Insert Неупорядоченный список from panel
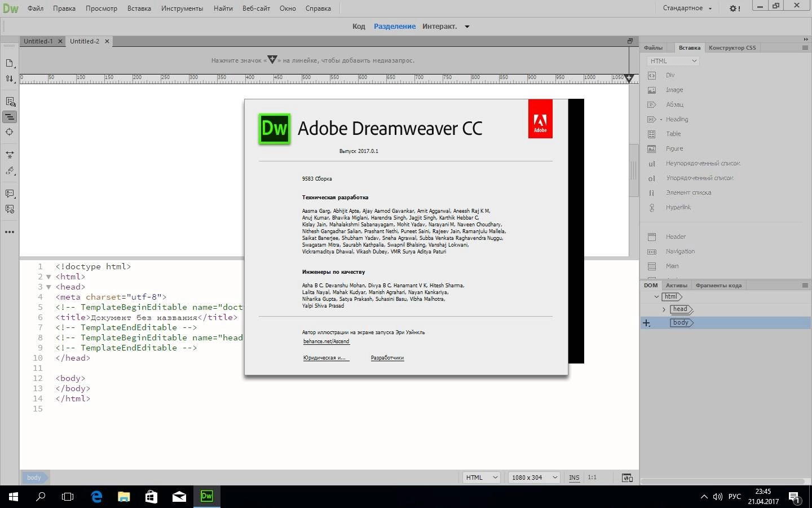The width and height of the screenshot is (812, 508). [x=703, y=163]
